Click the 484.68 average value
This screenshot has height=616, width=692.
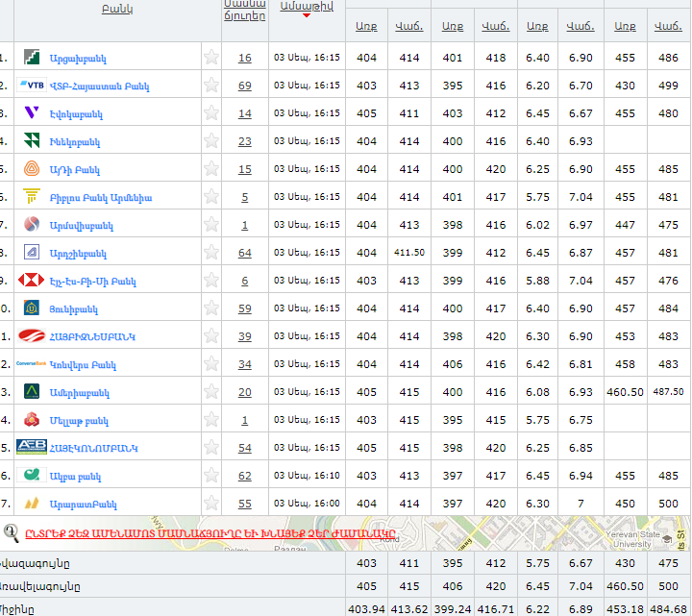click(x=668, y=609)
